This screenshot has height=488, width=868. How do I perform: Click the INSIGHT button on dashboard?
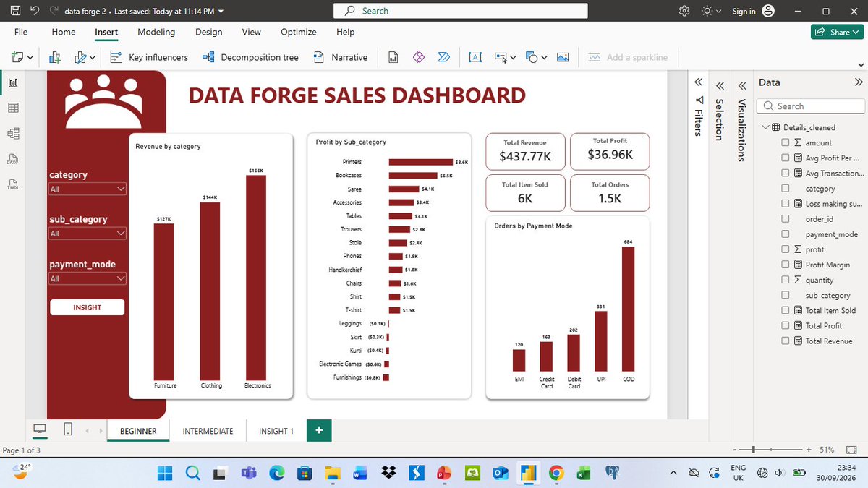coord(88,307)
